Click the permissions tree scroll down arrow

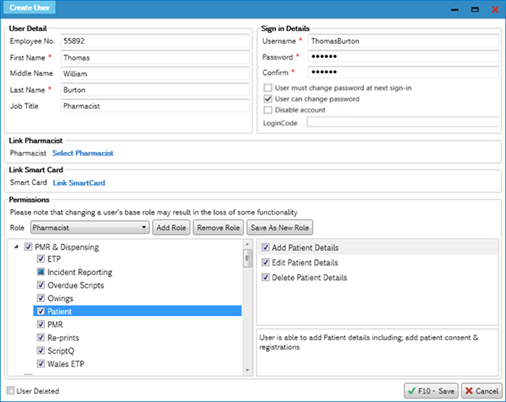click(247, 370)
